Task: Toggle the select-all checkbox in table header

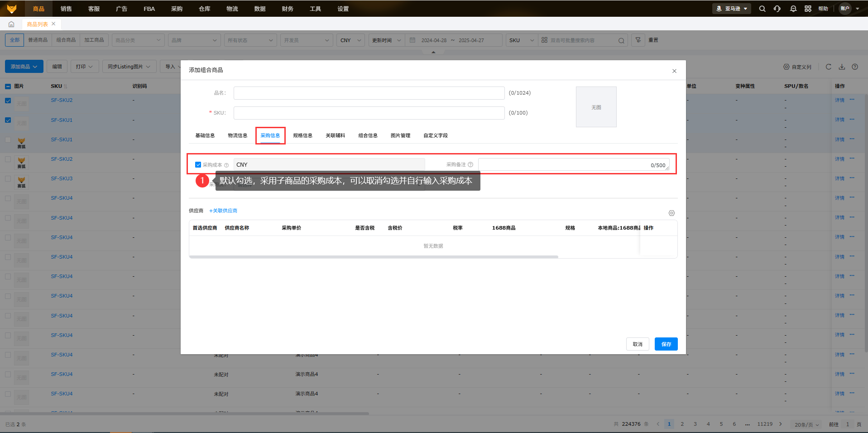Action: [x=8, y=86]
